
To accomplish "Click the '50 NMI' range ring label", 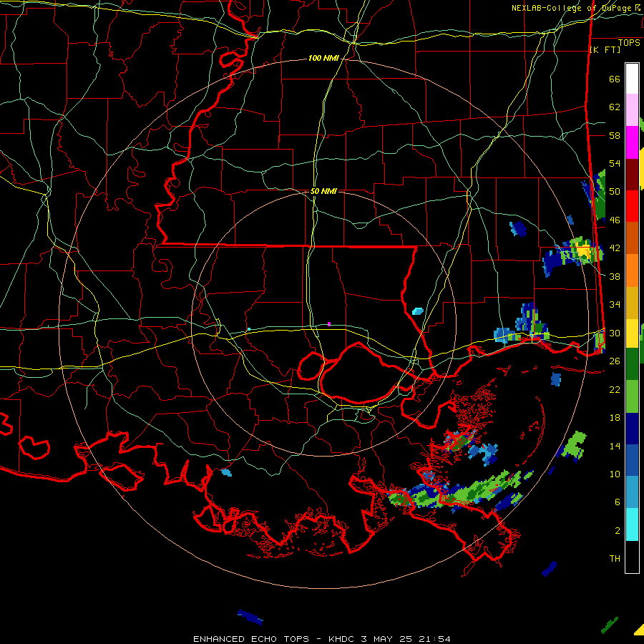I will point(323,191).
